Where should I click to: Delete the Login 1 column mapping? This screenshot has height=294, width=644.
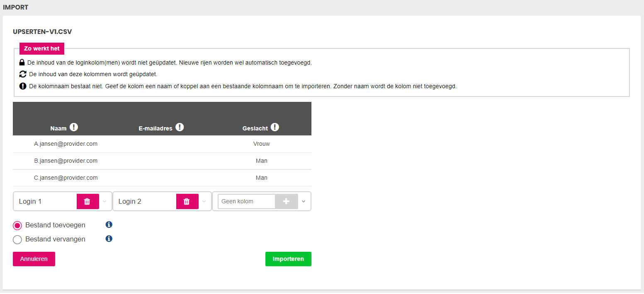[88, 201]
